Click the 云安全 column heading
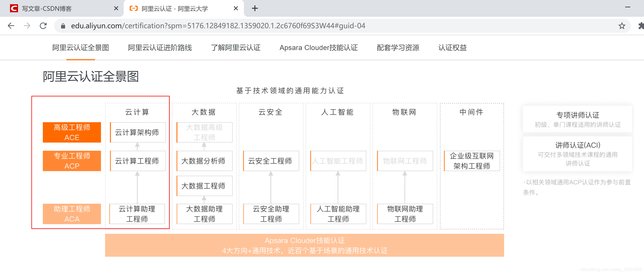 coord(271,112)
